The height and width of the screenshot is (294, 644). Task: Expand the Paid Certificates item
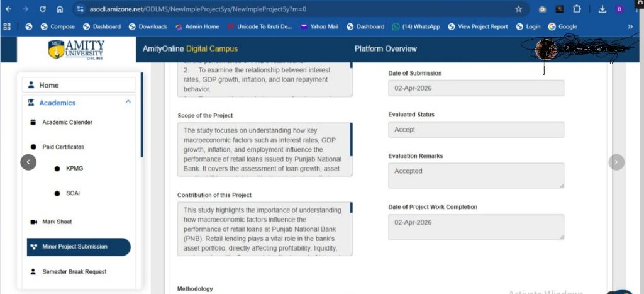(63, 147)
